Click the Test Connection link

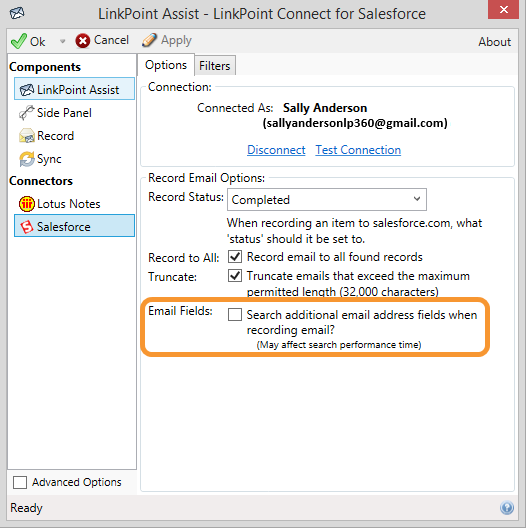tap(358, 150)
